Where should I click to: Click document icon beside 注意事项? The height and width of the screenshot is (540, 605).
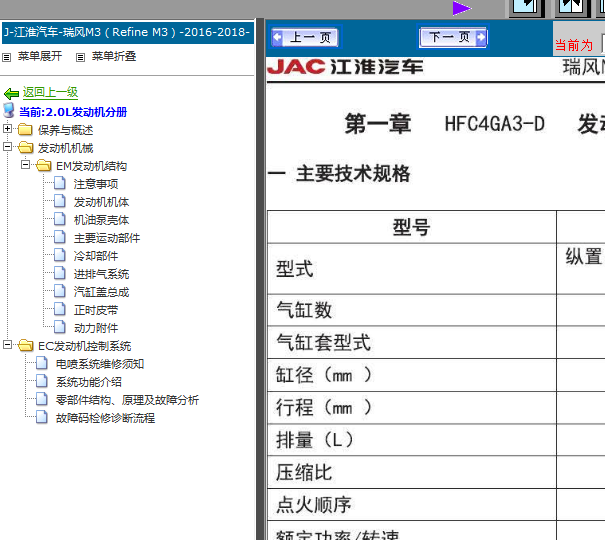pos(59,183)
